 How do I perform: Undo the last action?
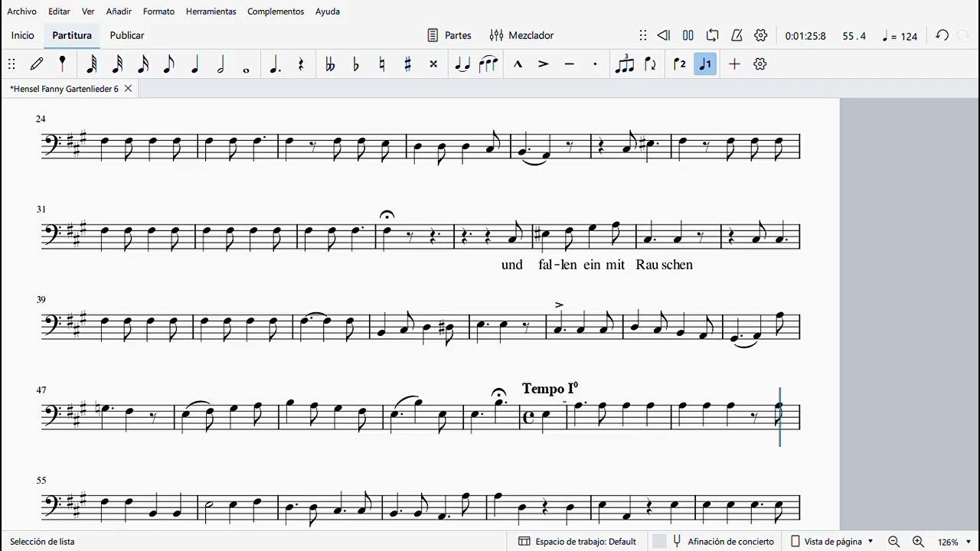(942, 35)
